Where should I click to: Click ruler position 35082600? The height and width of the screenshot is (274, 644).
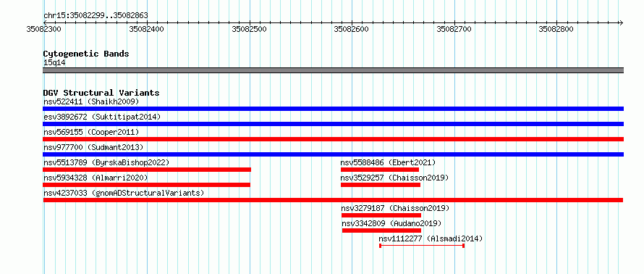[351, 29]
